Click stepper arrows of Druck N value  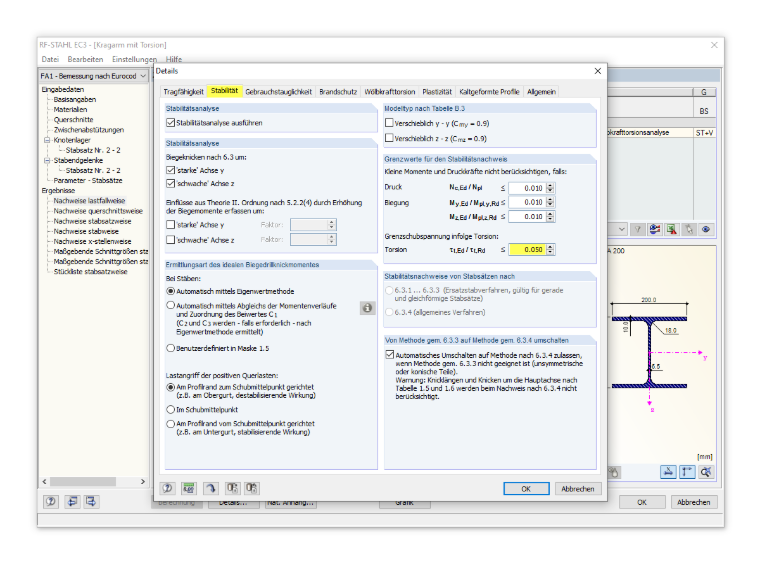click(550, 188)
